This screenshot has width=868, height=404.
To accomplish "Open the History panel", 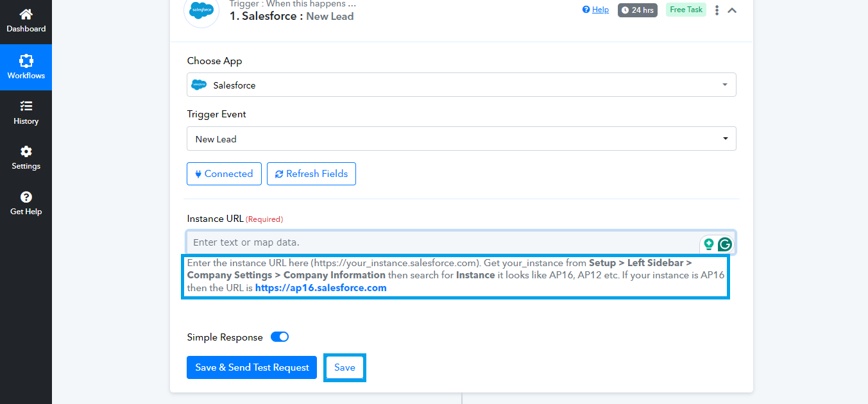I will click(26, 112).
